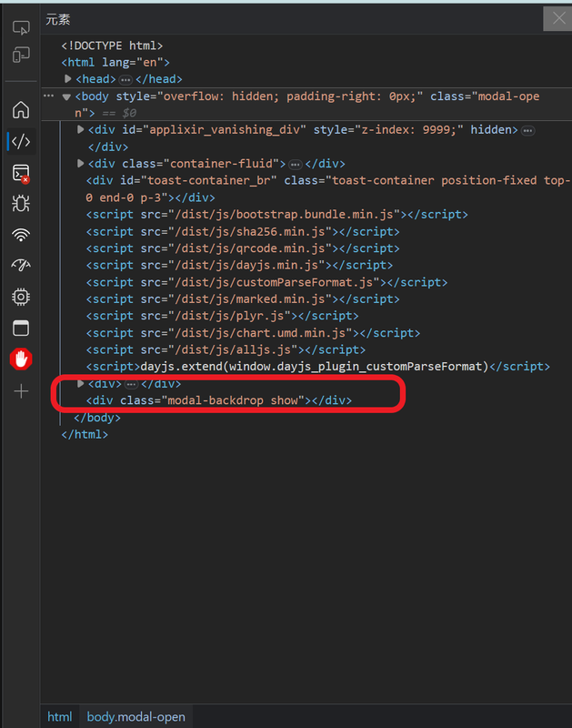
Task: Expand the head element triangle
Action: [67, 79]
